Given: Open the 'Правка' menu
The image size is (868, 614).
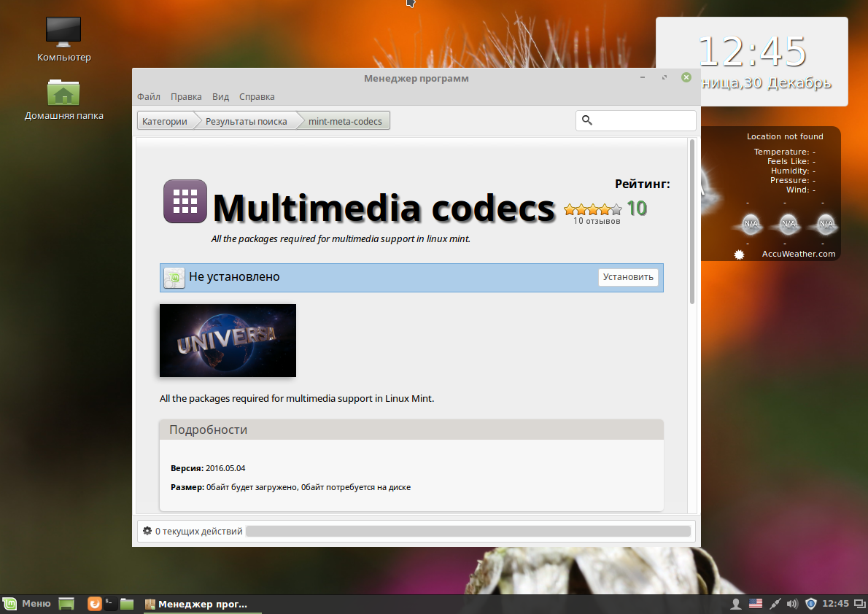Looking at the screenshot, I should coord(185,96).
